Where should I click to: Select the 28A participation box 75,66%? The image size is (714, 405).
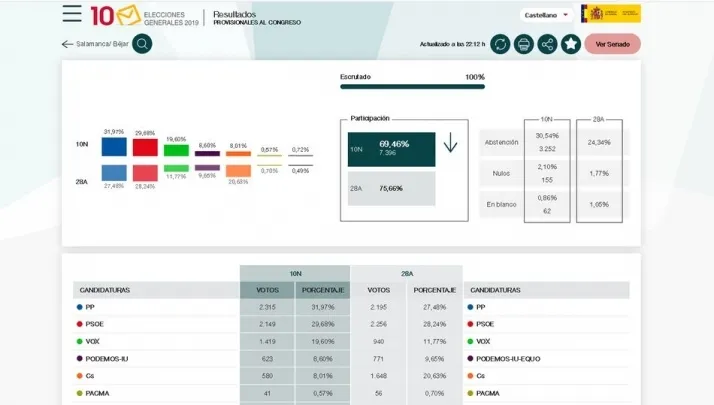pos(392,188)
